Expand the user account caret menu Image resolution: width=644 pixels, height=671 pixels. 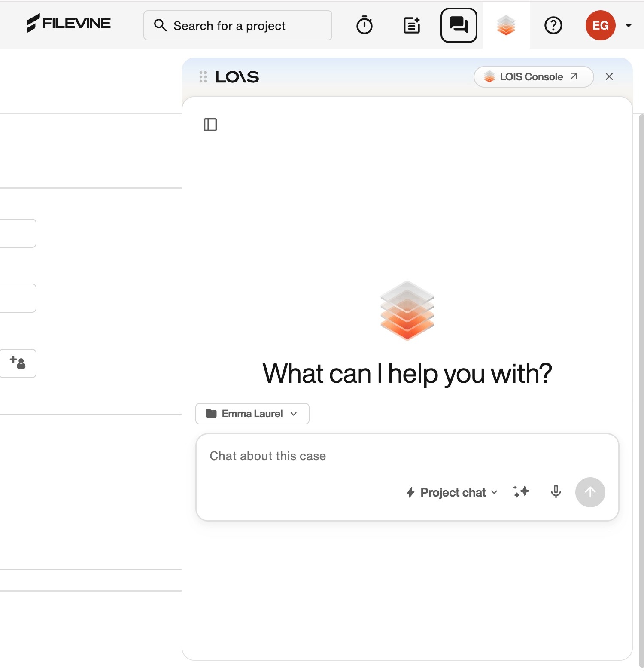(629, 25)
